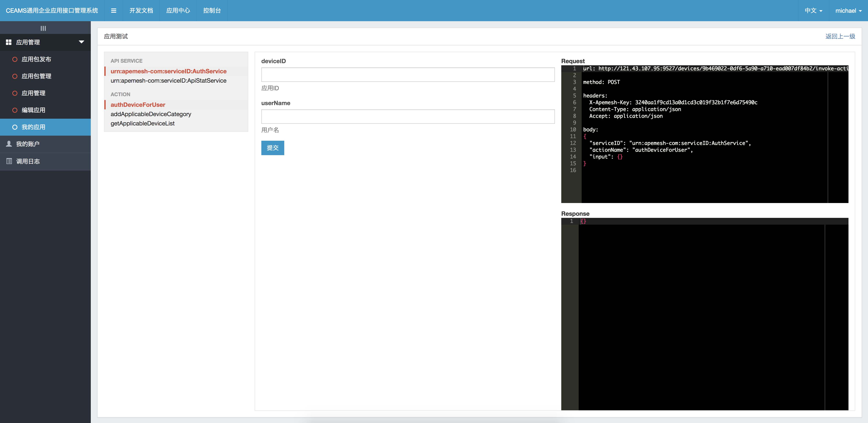Click the "actionName" line in request body
The image size is (868, 423).
[x=641, y=150]
